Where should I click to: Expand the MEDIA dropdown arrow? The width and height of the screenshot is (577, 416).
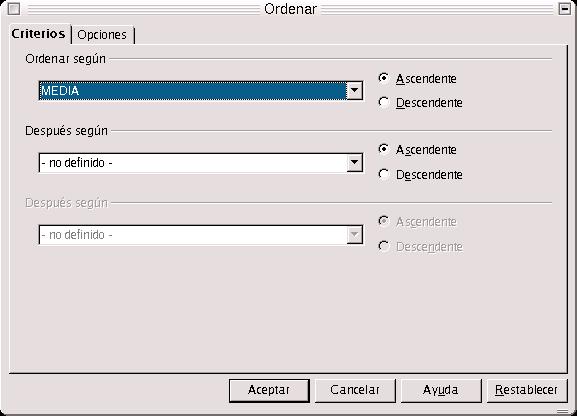click(354, 91)
